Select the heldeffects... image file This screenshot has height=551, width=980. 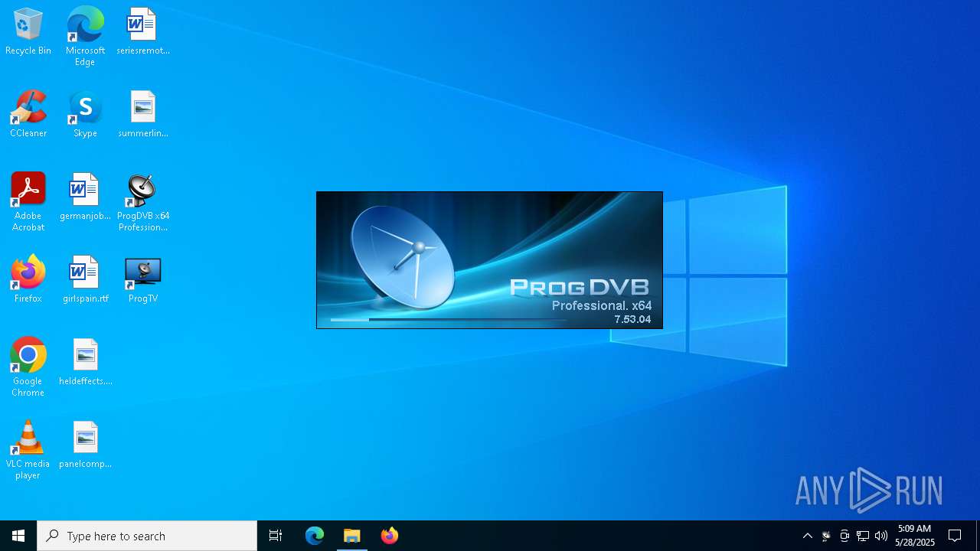click(x=85, y=363)
